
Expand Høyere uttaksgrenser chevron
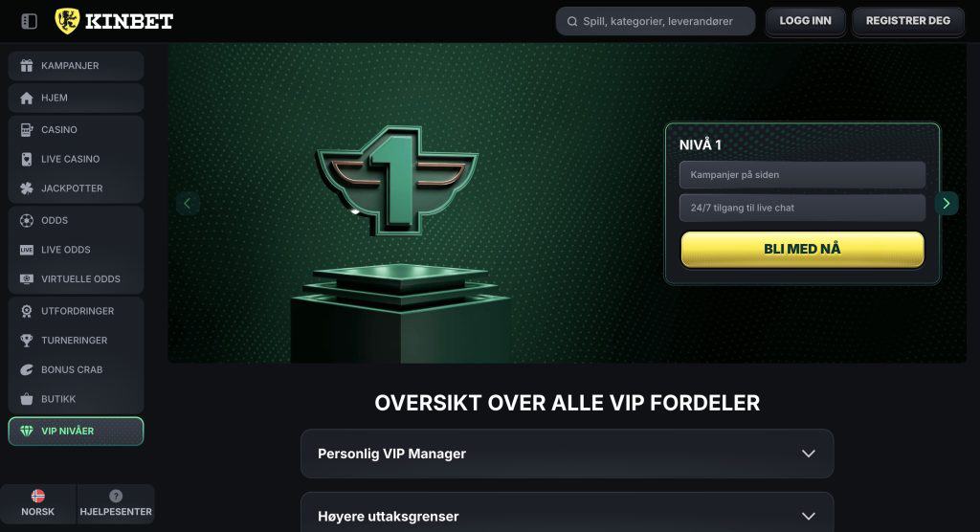tap(808, 517)
